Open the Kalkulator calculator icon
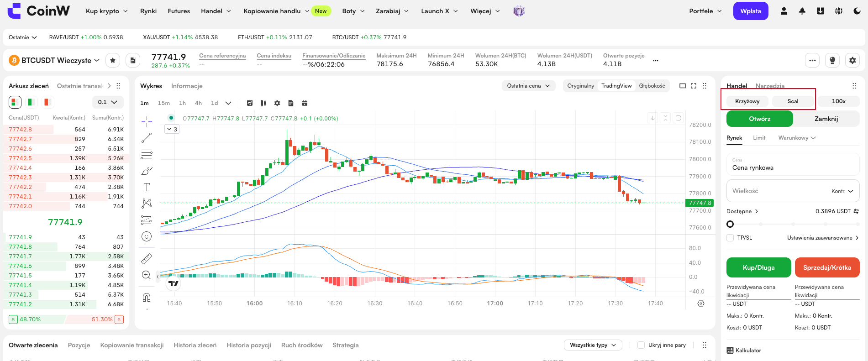This screenshot has width=868, height=361. [730, 351]
